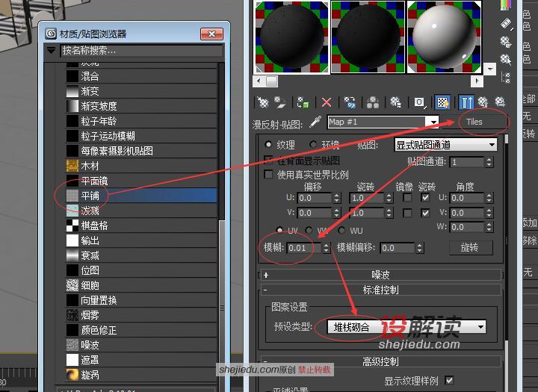
Task: Toggle the Show End Result icon
Action: pos(466,102)
